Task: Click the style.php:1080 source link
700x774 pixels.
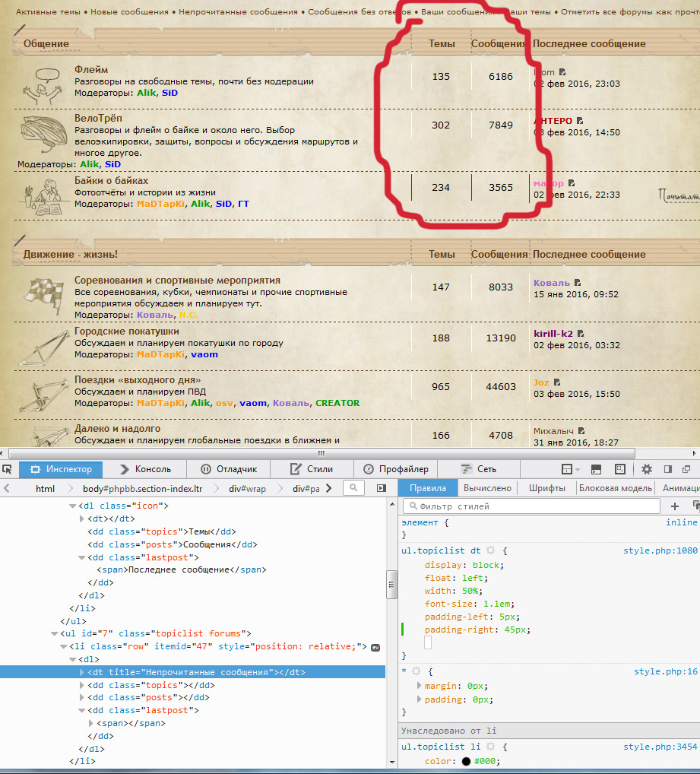Action: (x=660, y=550)
